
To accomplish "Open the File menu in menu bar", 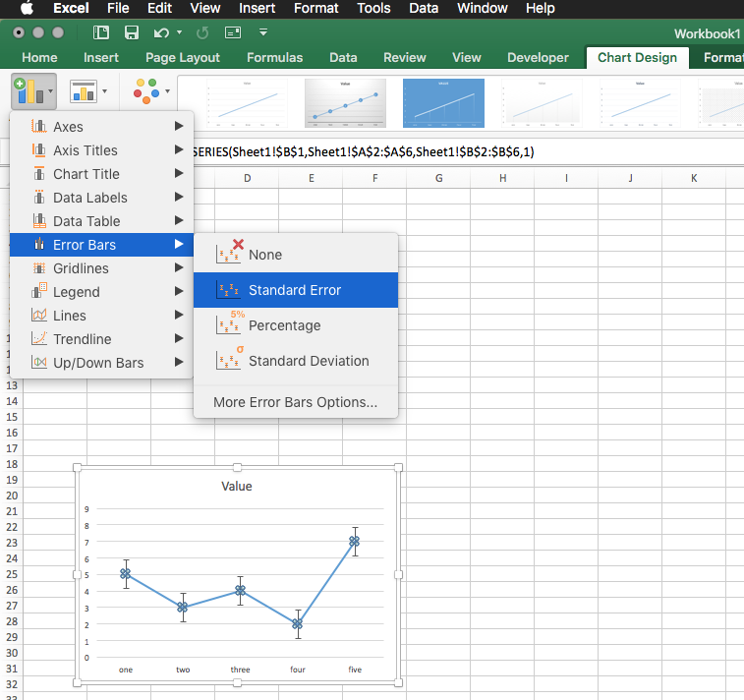I will coord(118,8).
